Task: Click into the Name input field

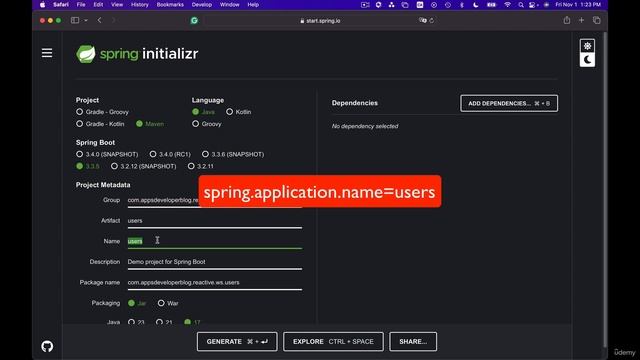Action: pos(215,241)
